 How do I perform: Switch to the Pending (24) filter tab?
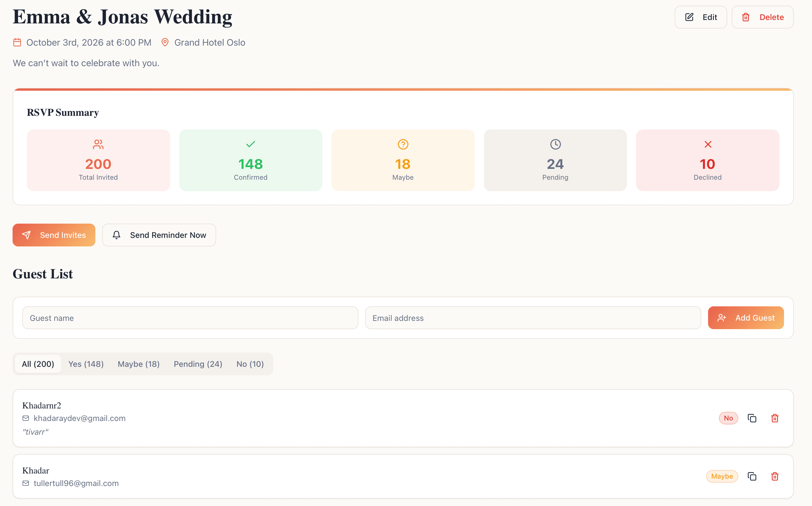(198, 364)
